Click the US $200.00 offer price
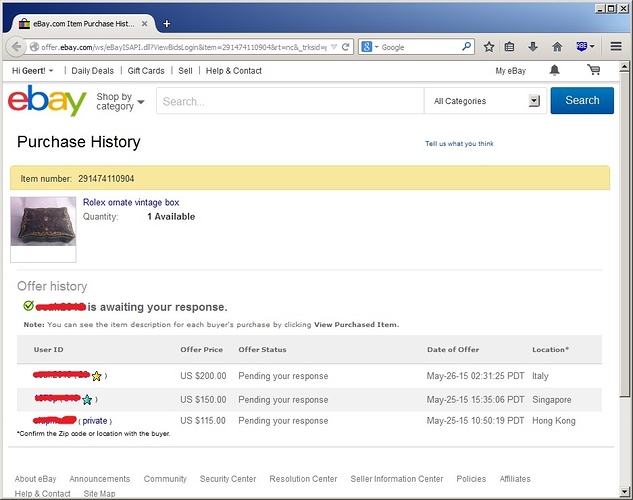This screenshot has width=633, height=500. coord(203,376)
